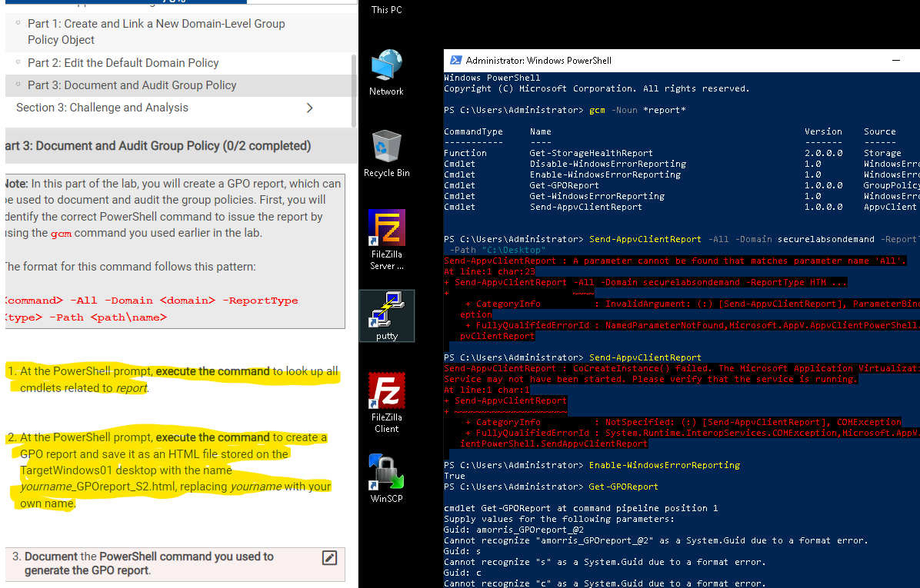Toggle the completion circle beside Part 2
The image size is (920, 588).
coord(19,62)
